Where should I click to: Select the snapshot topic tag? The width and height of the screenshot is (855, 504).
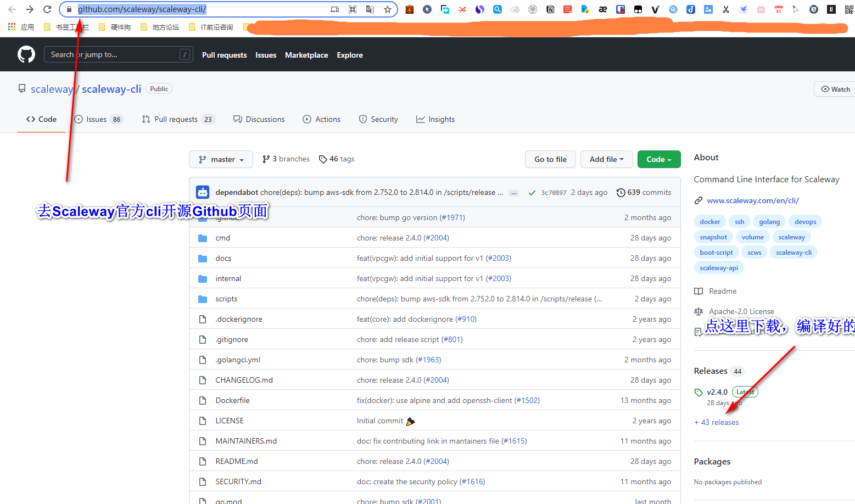(713, 237)
